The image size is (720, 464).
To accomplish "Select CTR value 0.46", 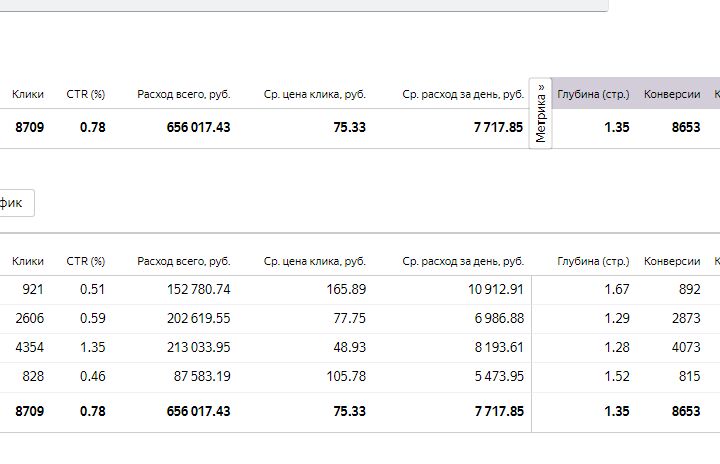I will (93, 376).
